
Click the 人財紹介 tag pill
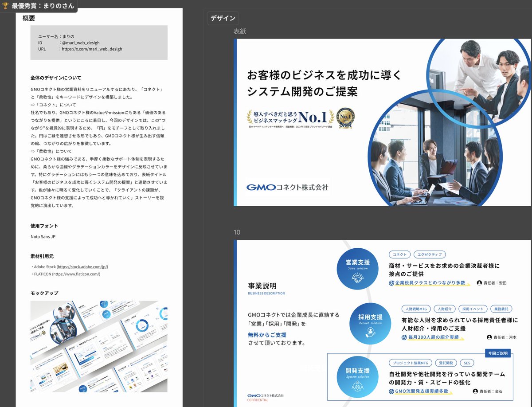(x=445, y=309)
